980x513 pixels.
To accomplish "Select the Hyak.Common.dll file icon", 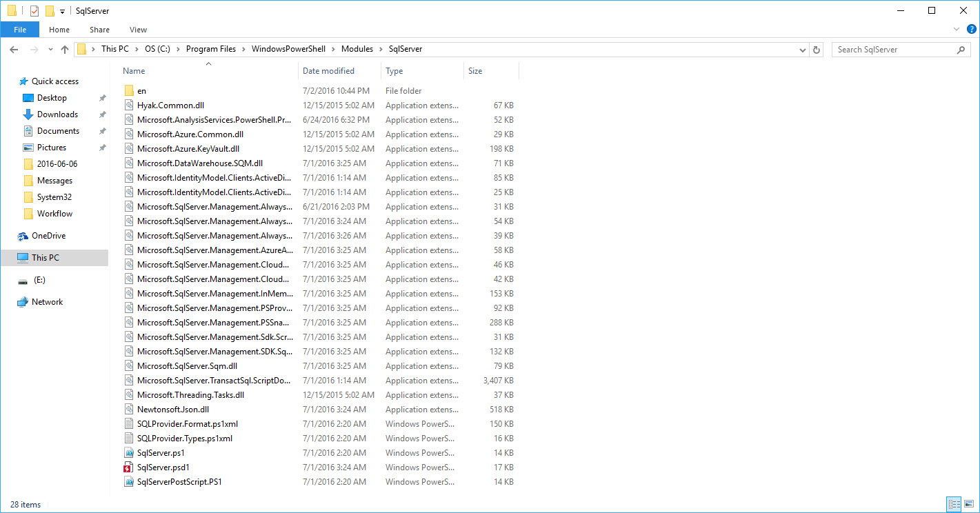I will [x=129, y=105].
